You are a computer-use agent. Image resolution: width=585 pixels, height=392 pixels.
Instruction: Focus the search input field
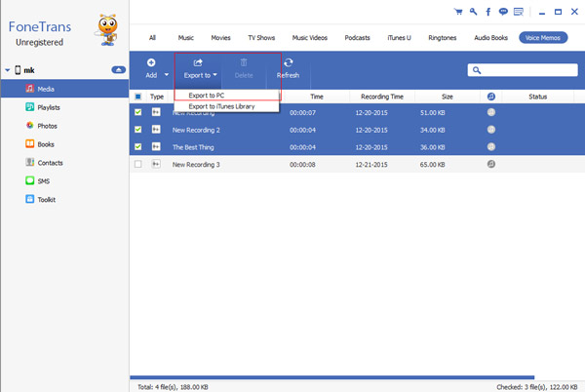(523, 70)
